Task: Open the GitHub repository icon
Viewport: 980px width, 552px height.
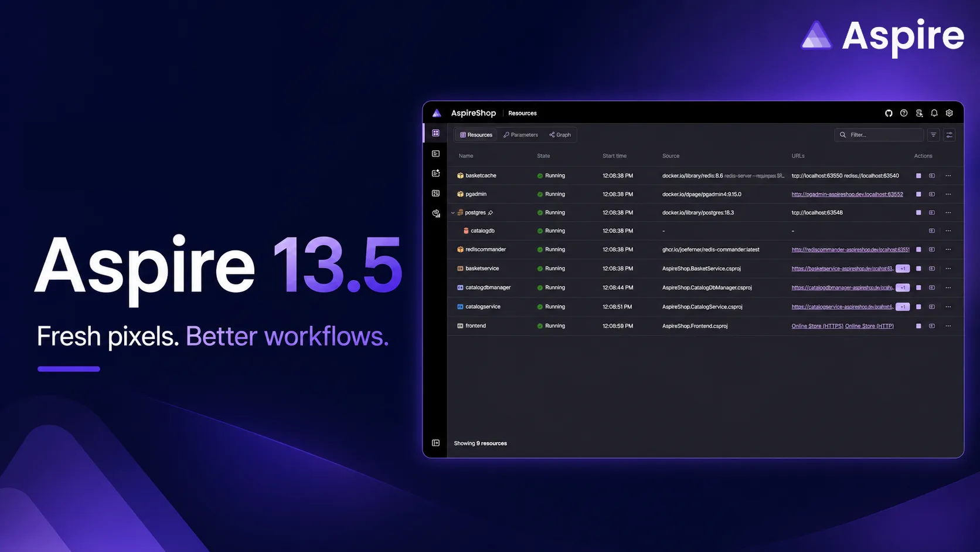Action: (x=889, y=113)
